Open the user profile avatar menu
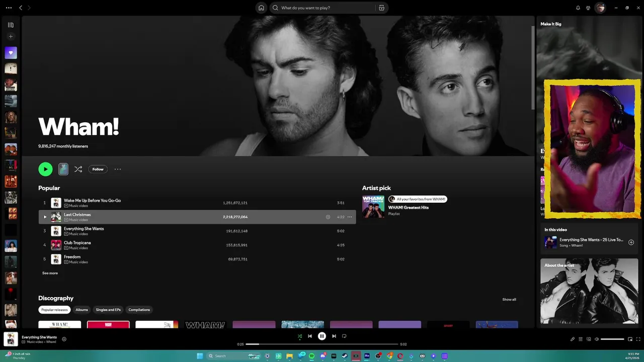Image resolution: width=644 pixels, height=362 pixels. pos(600,8)
